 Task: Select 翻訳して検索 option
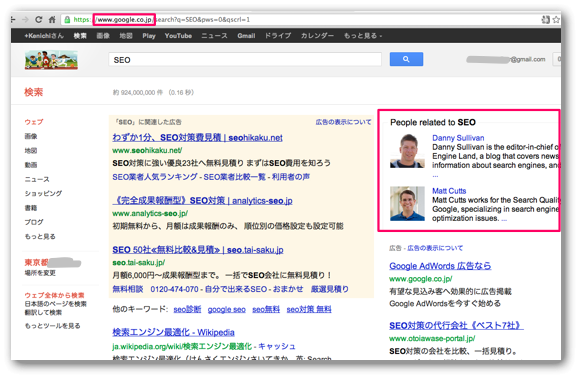coord(43,312)
